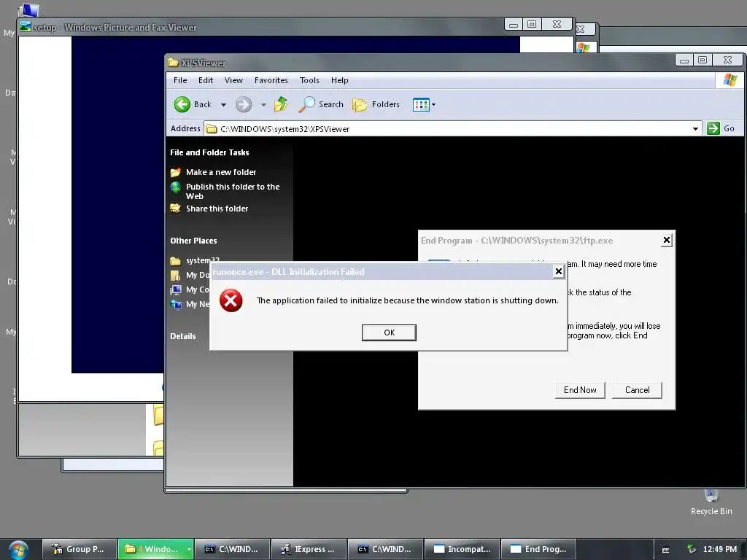The height and width of the screenshot is (560, 747).
Task: Switch to Group P... taskbar button
Action: tap(79, 549)
